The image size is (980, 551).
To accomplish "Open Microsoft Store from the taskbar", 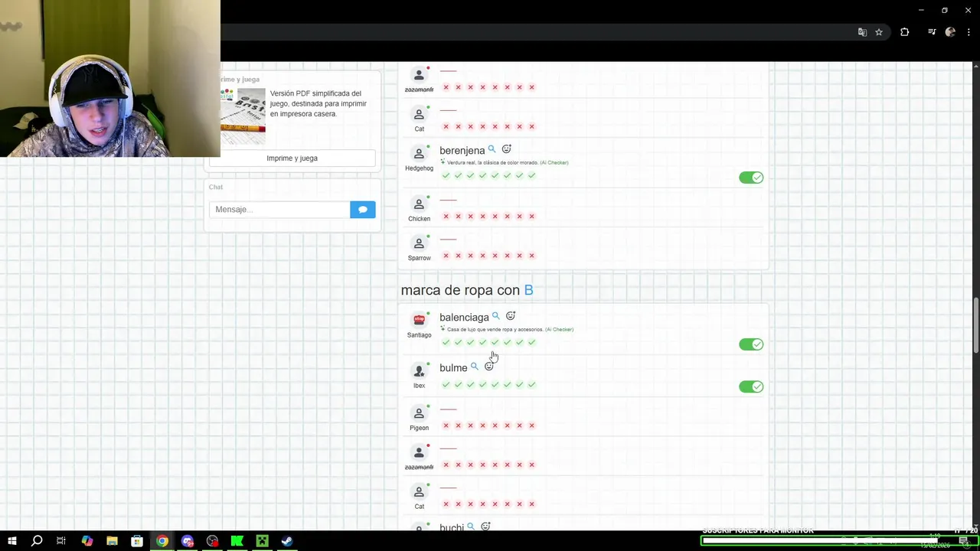I will [137, 541].
